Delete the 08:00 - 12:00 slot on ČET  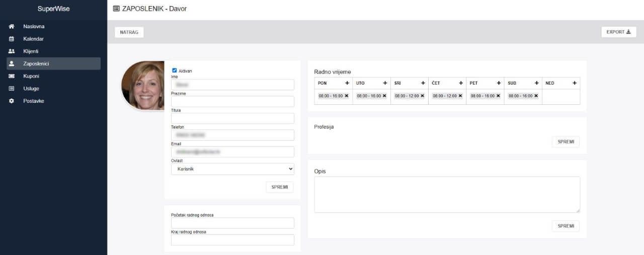tap(460, 96)
